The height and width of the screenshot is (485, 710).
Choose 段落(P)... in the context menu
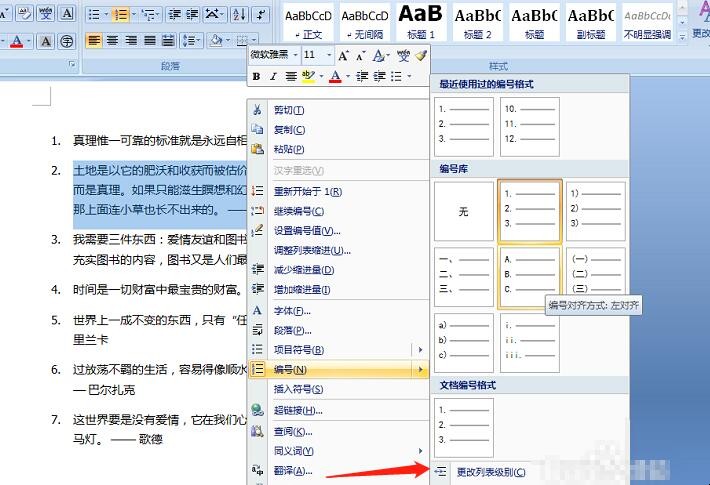[x=290, y=330]
